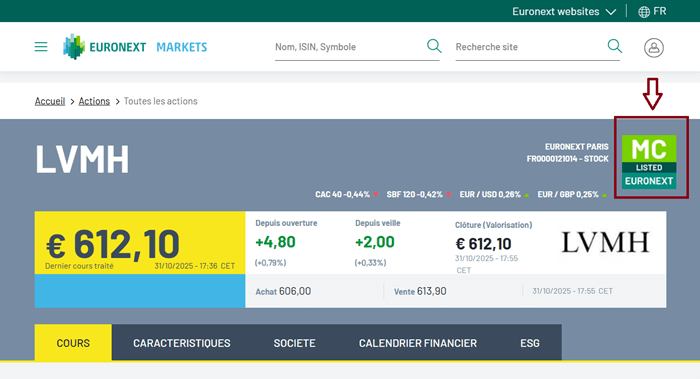
Task: Click the (+0,79%) percentage change
Action: (x=270, y=263)
